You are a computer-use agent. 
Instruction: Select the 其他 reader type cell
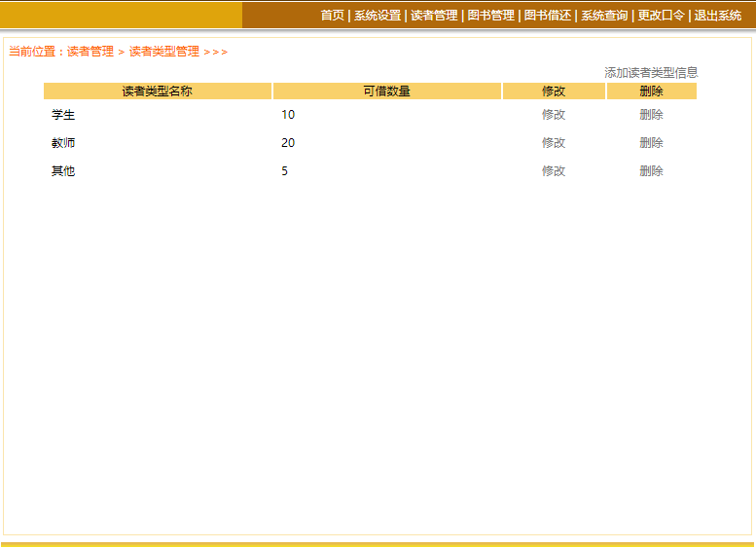[63, 171]
